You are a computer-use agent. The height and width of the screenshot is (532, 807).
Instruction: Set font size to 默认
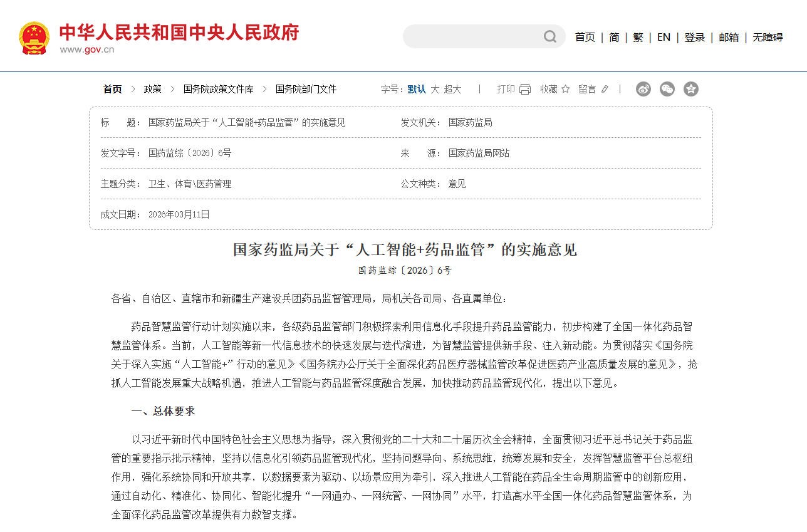[417, 89]
